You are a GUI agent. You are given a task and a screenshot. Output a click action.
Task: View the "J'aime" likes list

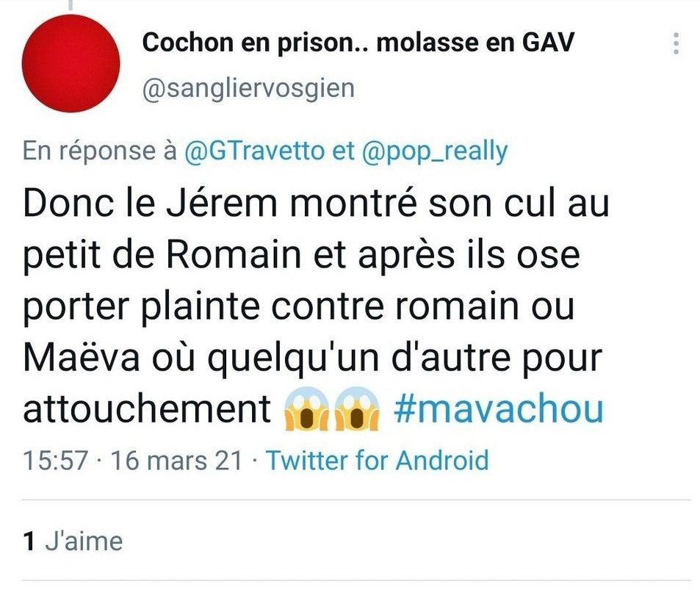click(x=83, y=542)
